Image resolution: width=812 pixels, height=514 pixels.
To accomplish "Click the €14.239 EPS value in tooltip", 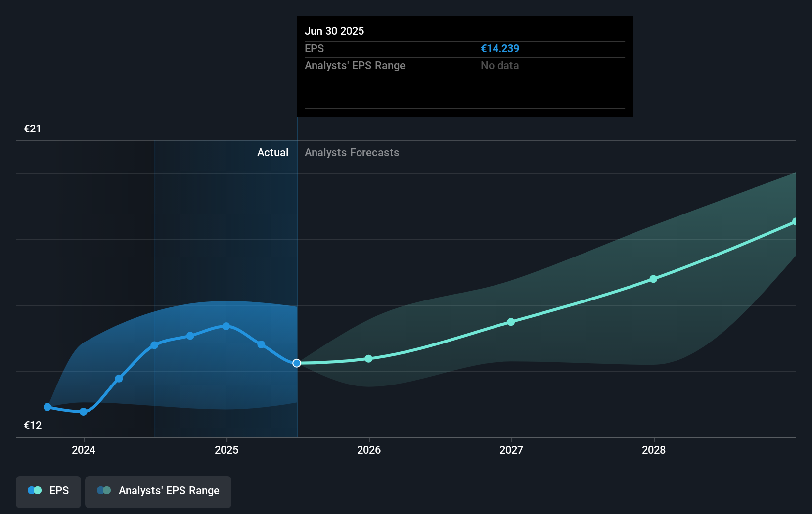I will tap(500, 49).
